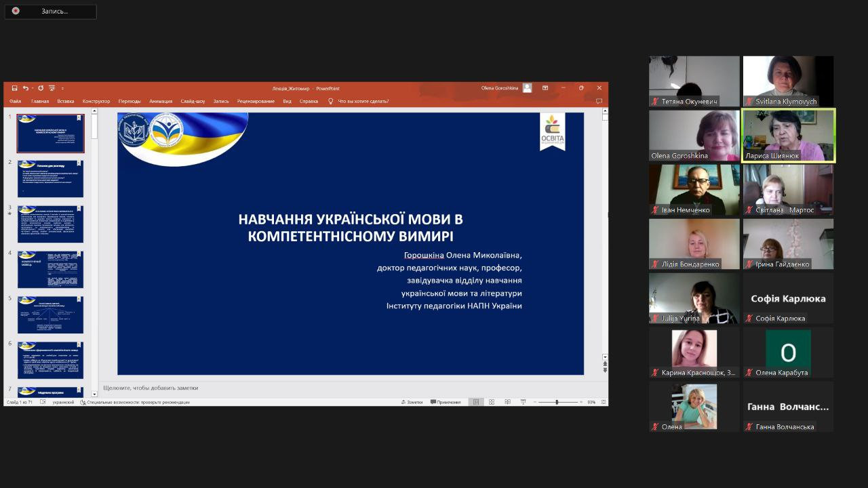Screen dimensions: 868x488
Task: Open the Файл menu
Action: tap(16, 101)
